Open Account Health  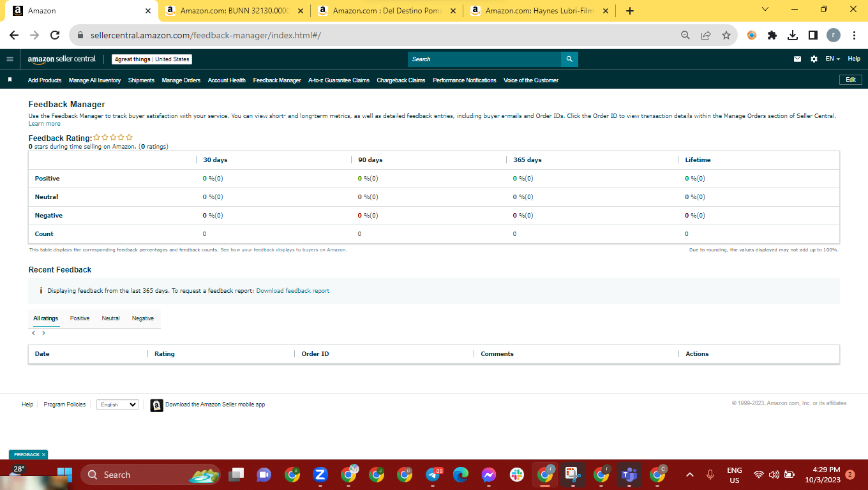tap(227, 80)
